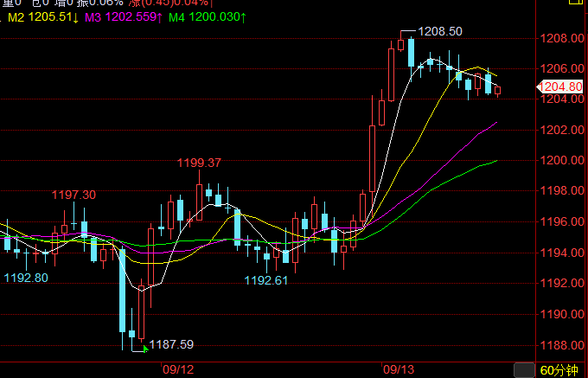The image size is (588, 378).
Task: Click the 1200.00 price axis value
Action: [x=562, y=161]
